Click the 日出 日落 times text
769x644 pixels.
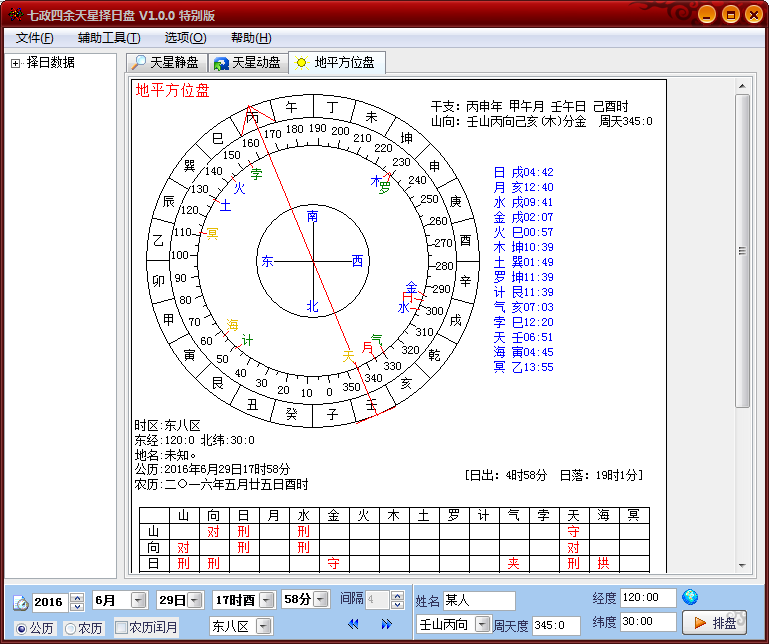coord(554,475)
